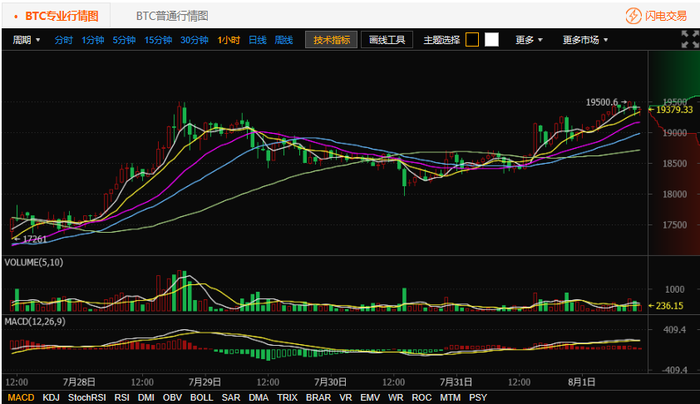Select MACD indicator
The image size is (700, 404).
tap(21, 397)
